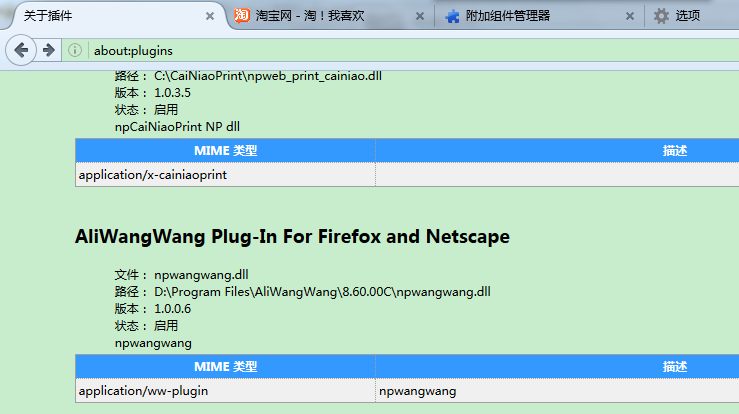Click the blue puzzle piece add-ons icon

tap(453, 16)
